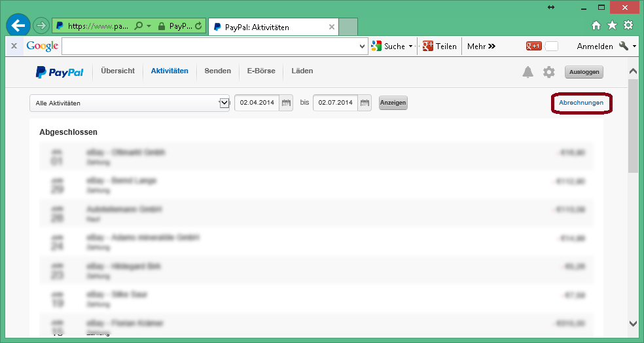This screenshot has height=343, width=644.
Task: Open the Übersicht navigation item
Action: (118, 71)
